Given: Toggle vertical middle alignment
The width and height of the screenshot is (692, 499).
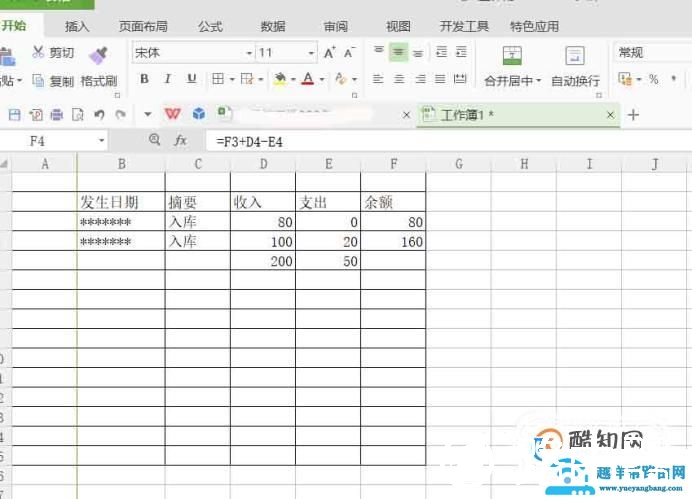Looking at the screenshot, I should (x=398, y=52).
